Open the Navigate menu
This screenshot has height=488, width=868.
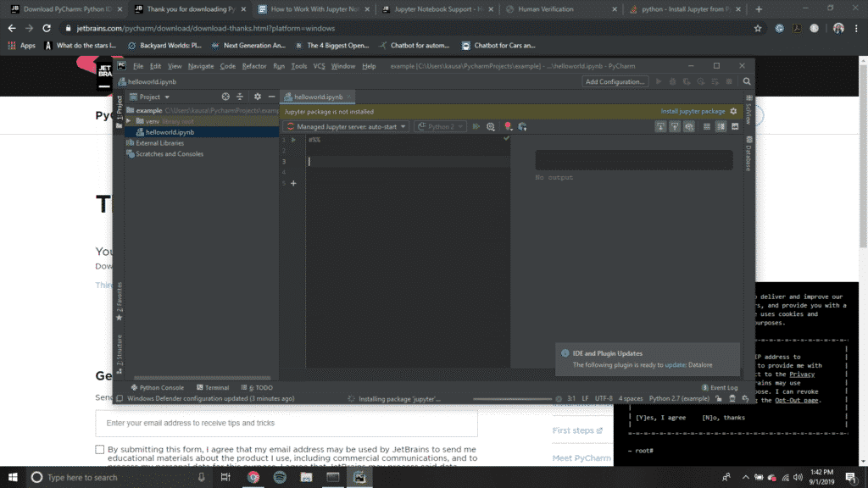(200, 65)
